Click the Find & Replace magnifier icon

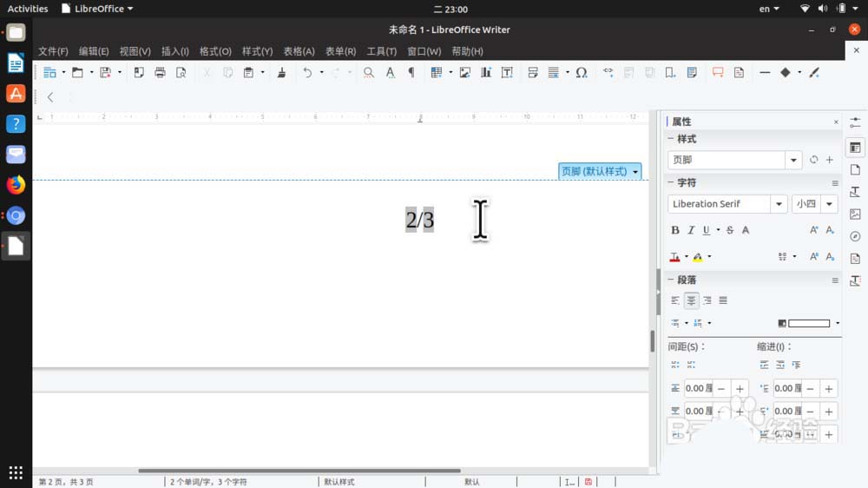pos(369,73)
